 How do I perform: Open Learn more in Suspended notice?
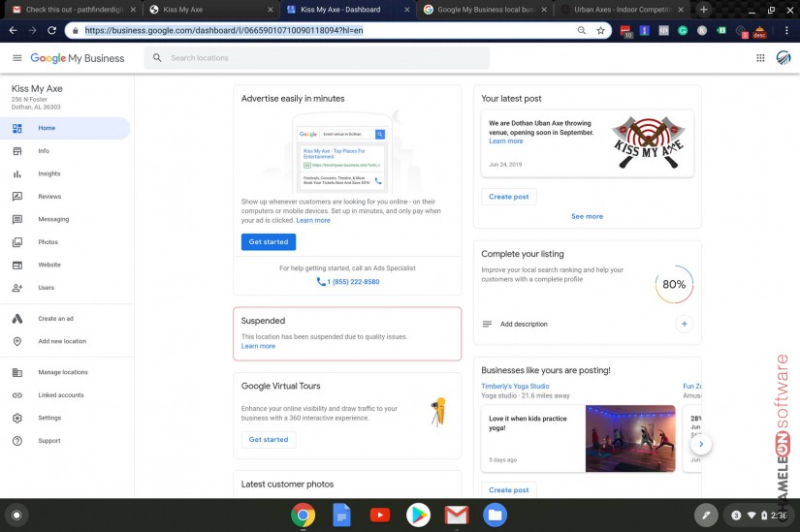[x=258, y=346]
